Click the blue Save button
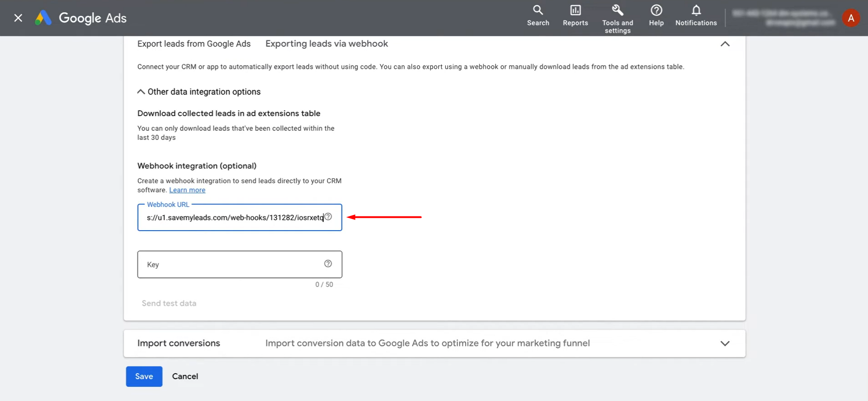The width and height of the screenshot is (868, 401). pos(144,376)
